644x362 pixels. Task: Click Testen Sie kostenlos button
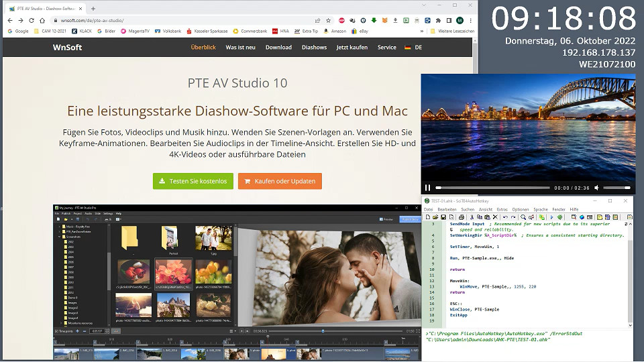[193, 181]
